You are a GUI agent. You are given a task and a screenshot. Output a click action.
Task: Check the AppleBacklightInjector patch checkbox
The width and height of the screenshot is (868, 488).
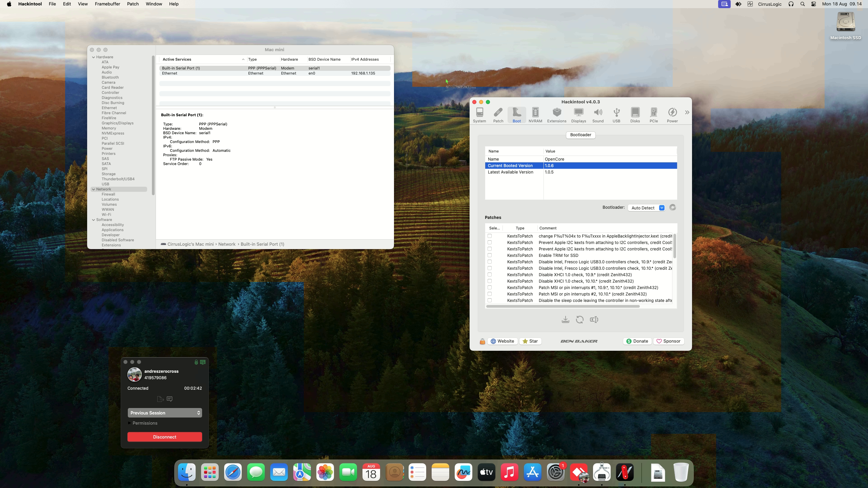pyautogui.click(x=489, y=236)
